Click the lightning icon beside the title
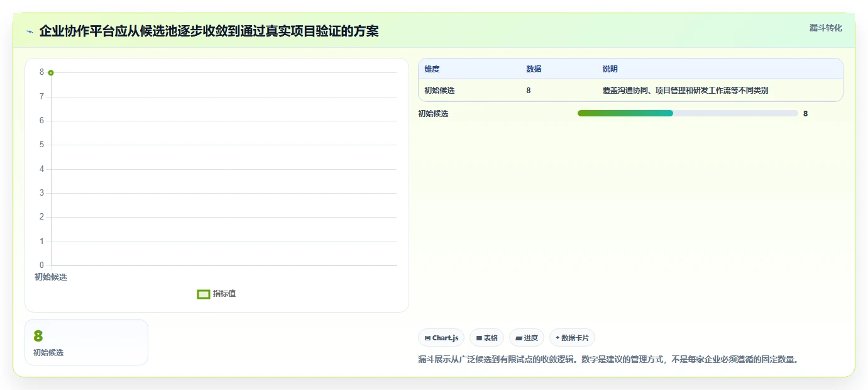Screen dimensions: 868x390 pos(30,31)
